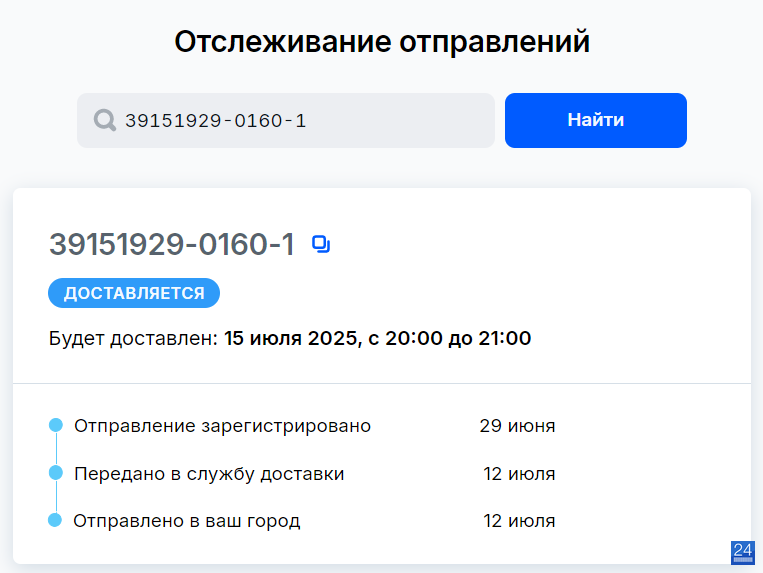Focus the tracking number search field
Image resolution: width=763 pixels, height=573 pixels.
click(x=286, y=120)
